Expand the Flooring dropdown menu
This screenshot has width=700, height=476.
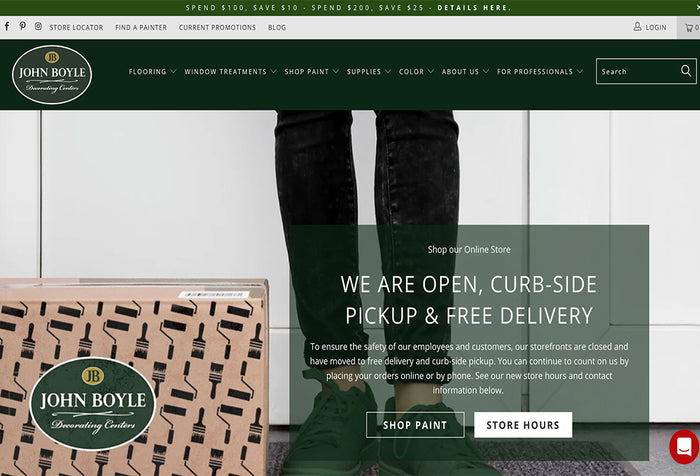(152, 71)
